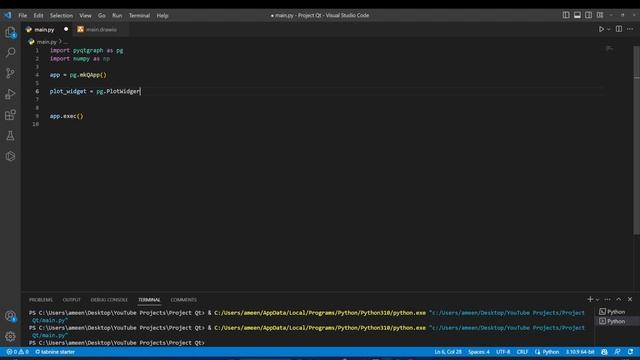The width and height of the screenshot is (640, 360).
Task: Change indentation via Spaces: 4
Action: coord(479,352)
